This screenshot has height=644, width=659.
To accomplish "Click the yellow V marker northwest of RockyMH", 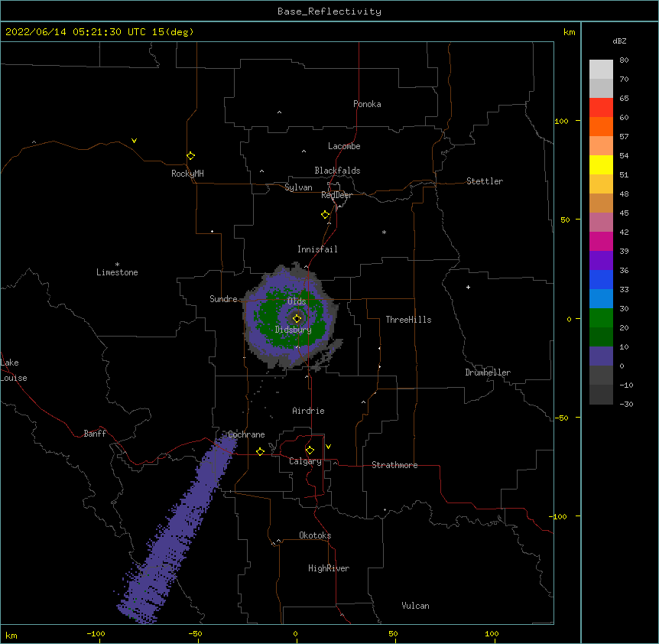I will [134, 141].
